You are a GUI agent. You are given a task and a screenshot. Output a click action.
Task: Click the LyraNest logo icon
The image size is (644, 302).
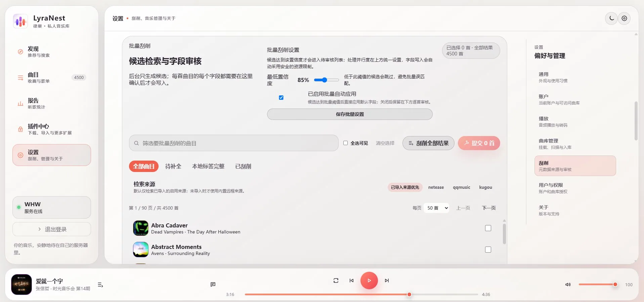(x=20, y=21)
